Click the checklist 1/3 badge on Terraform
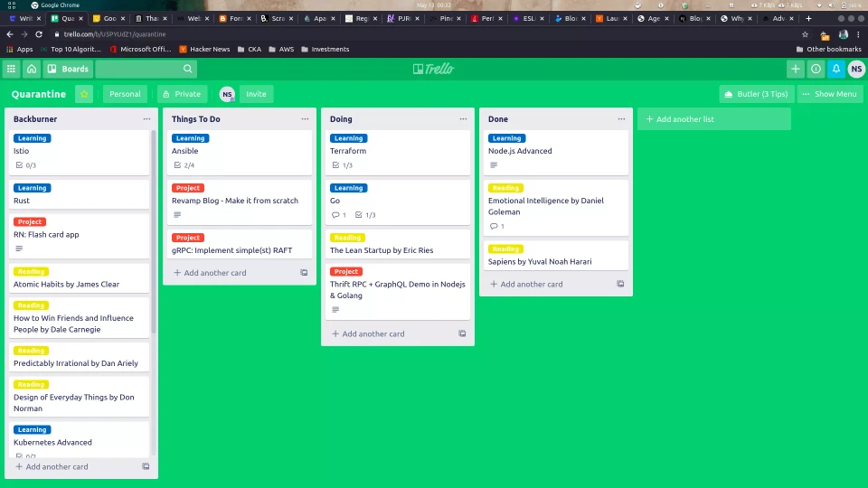 pos(342,164)
